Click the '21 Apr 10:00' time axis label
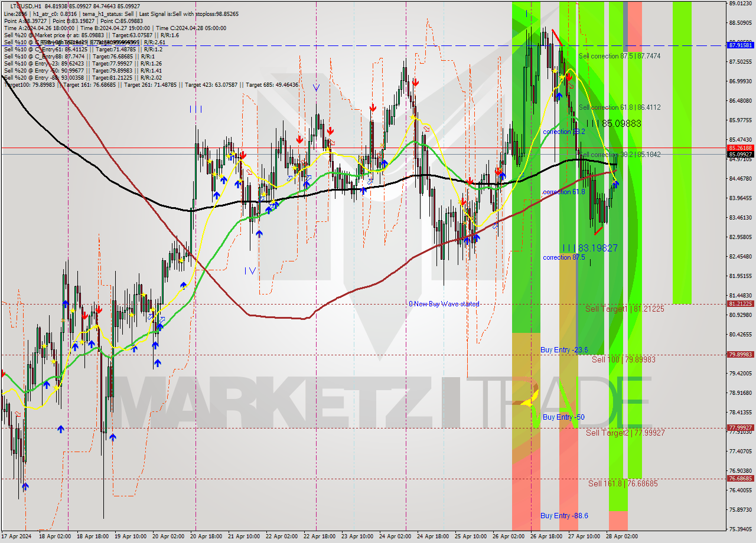756x543 pixels. (243, 537)
